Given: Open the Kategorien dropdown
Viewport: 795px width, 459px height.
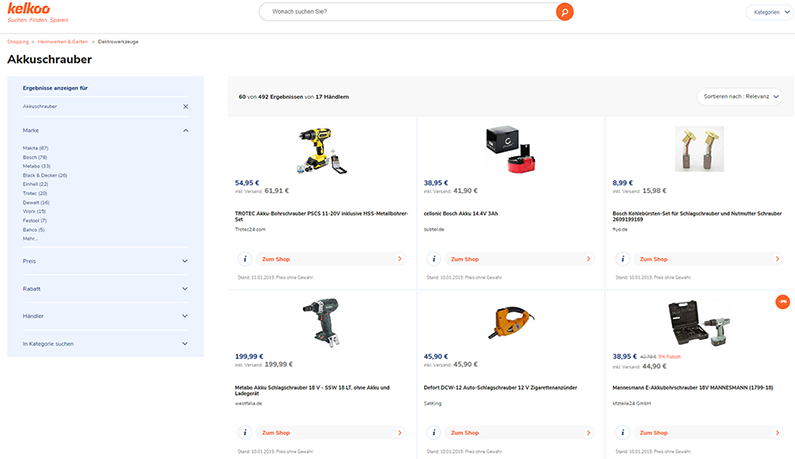Looking at the screenshot, I should click(x=766, y=12).
